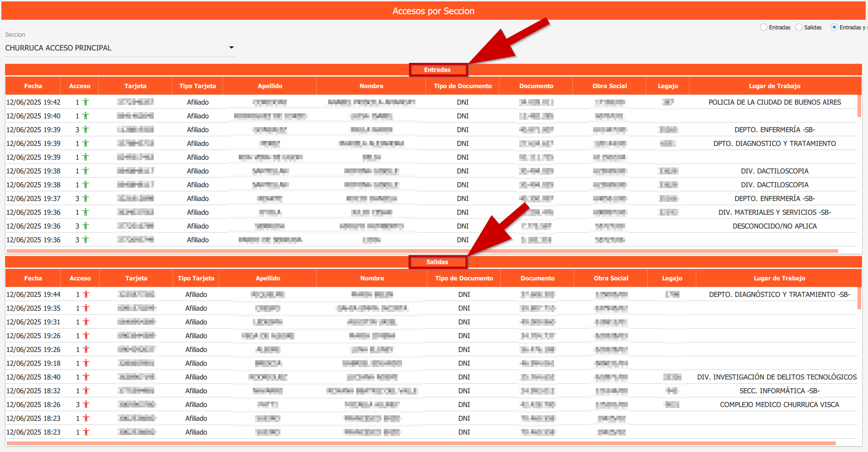Click the red exit icon on the 19:44 salida row

tap(86, 294)
